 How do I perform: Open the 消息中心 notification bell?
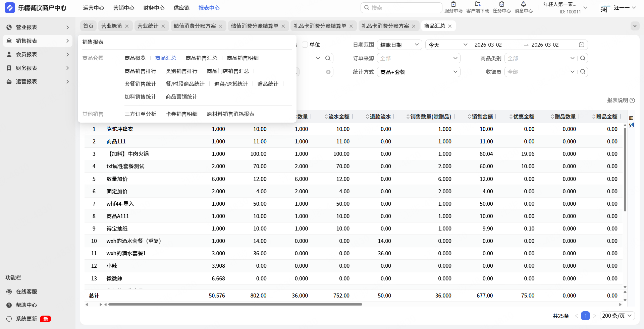pos(523,4)
